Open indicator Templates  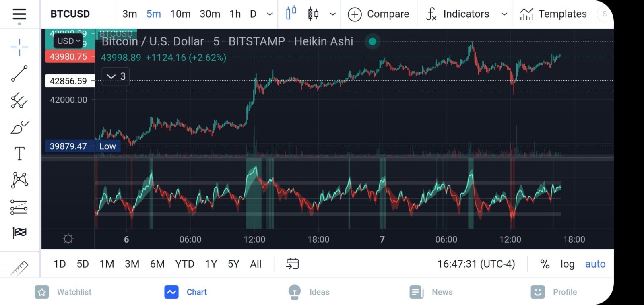click(553, 14)
